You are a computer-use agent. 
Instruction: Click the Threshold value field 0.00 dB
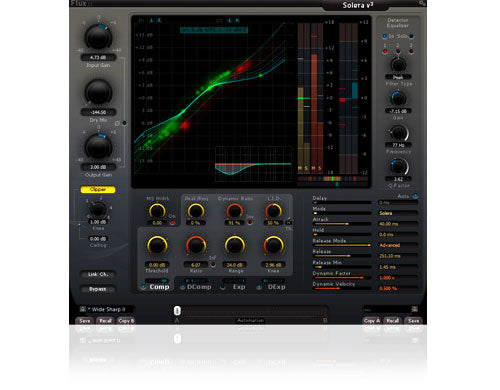[157, 265]
